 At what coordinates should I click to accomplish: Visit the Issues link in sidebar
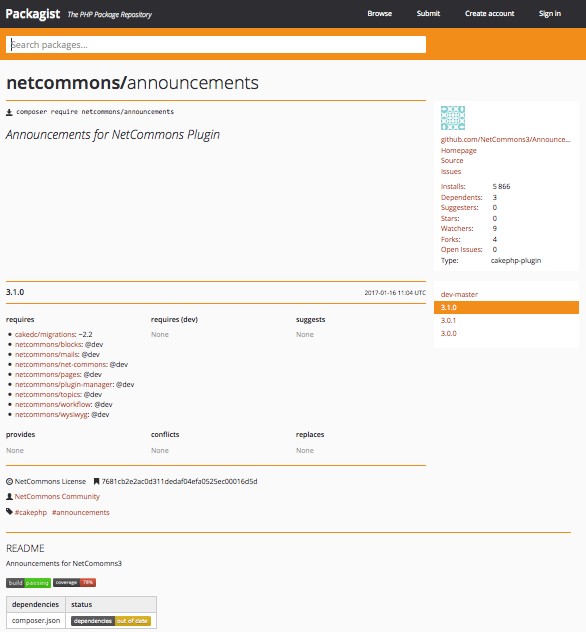(x=451, y=172)
